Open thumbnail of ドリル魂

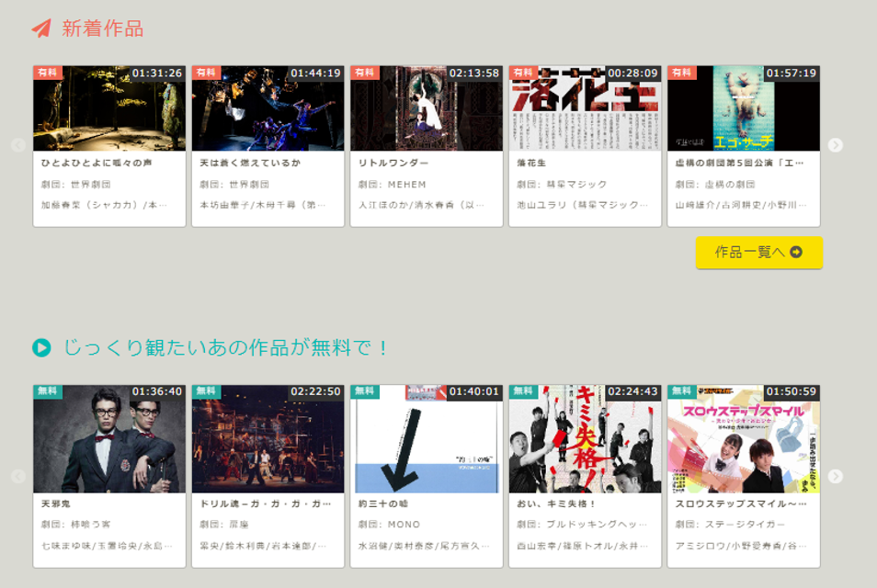click(268, 439)
